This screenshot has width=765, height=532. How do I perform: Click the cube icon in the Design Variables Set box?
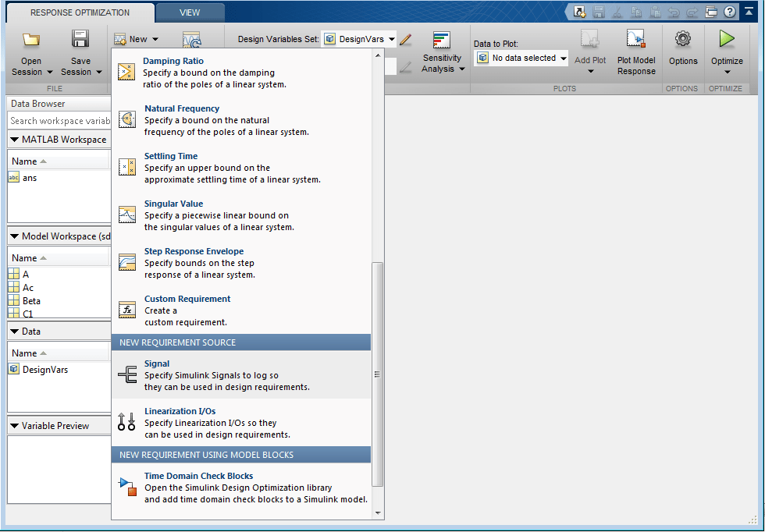coord(329,39)
